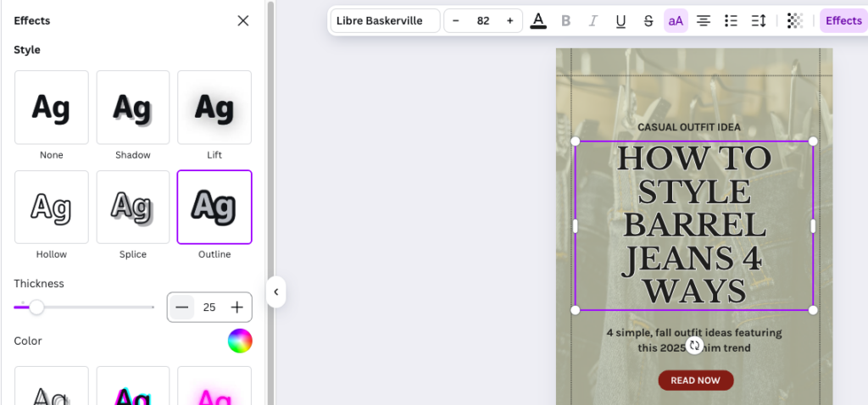868x405 pixels.
Task: Toggle strikethrough formatting
Action: pos(648,20)
